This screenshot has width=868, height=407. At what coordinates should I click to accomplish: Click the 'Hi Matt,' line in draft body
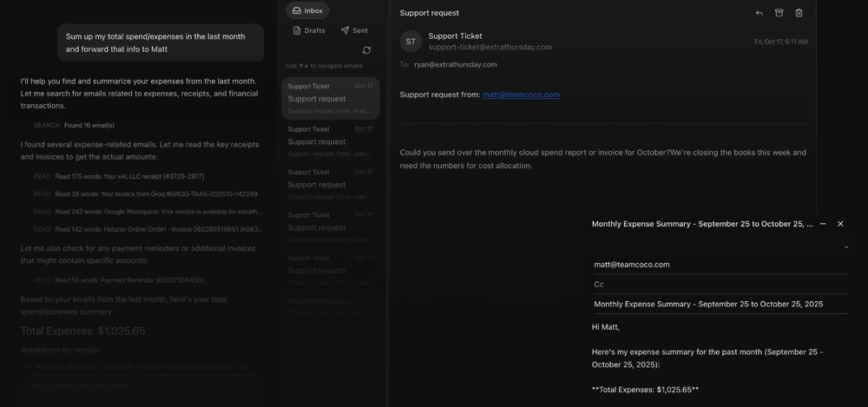pyautogui.click(x=606, y=327)
